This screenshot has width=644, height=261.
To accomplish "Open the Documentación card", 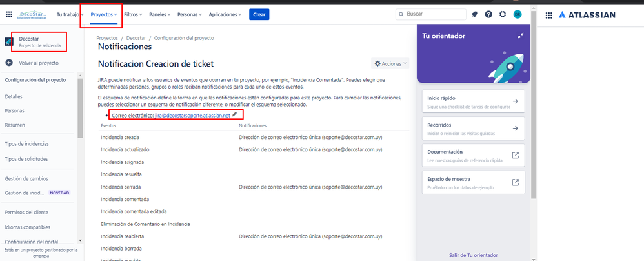I will [x=474, y=155].
